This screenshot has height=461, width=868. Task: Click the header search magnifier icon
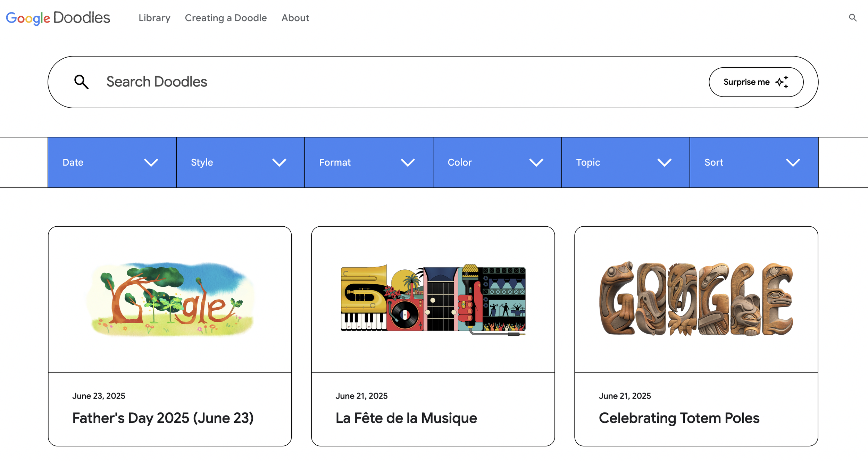(x=853, y=18)
